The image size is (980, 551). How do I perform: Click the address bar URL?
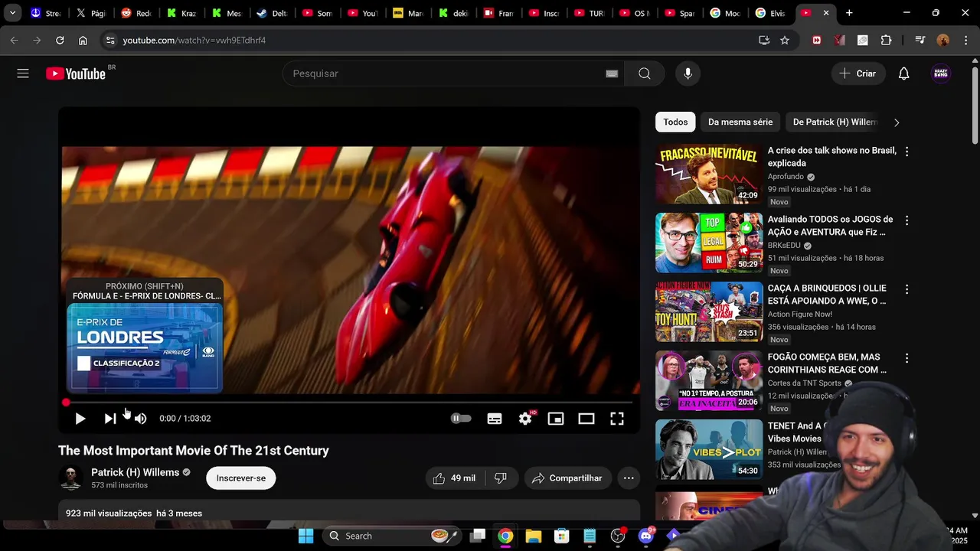pos(194,40)
